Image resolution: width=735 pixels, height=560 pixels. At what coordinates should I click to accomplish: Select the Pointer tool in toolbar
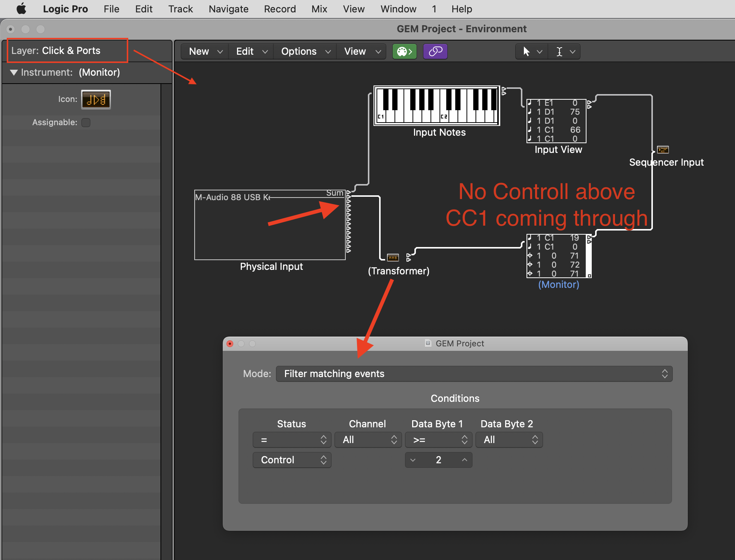pos(526,51)
